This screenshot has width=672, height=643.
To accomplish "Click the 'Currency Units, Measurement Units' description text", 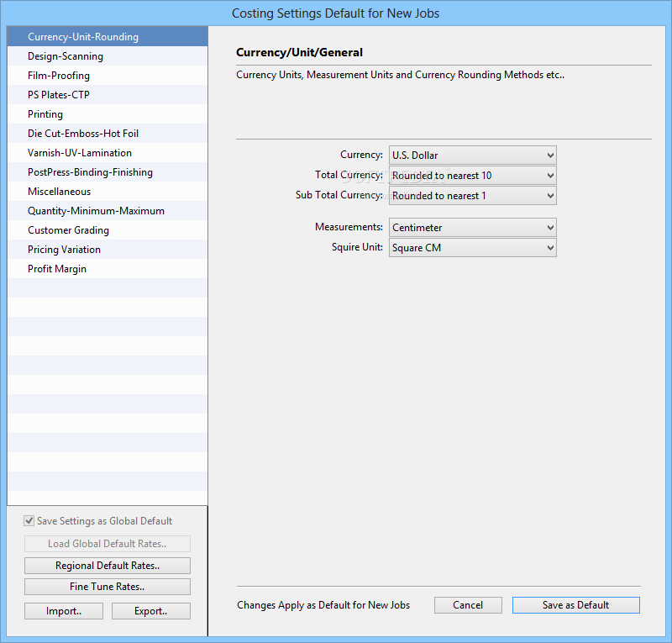I will tap(400, 75).
